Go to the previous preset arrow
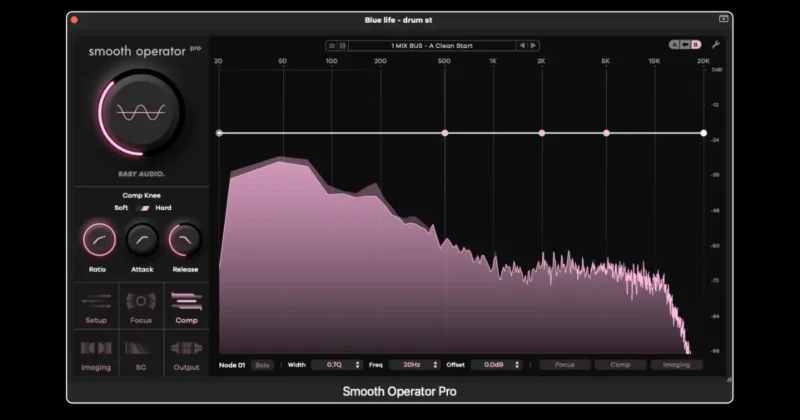This screenshot has width=800, height=420. [x=522, y=45]
